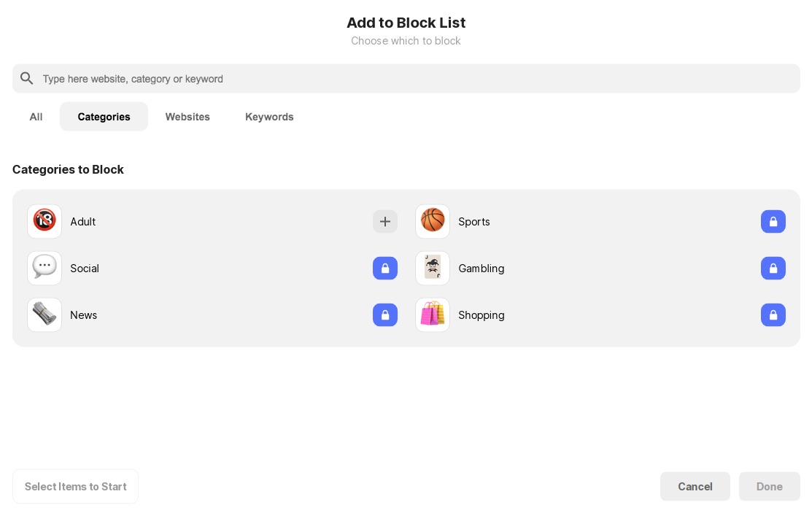Add the Adult category using the plus button

[x=385, y=221]
